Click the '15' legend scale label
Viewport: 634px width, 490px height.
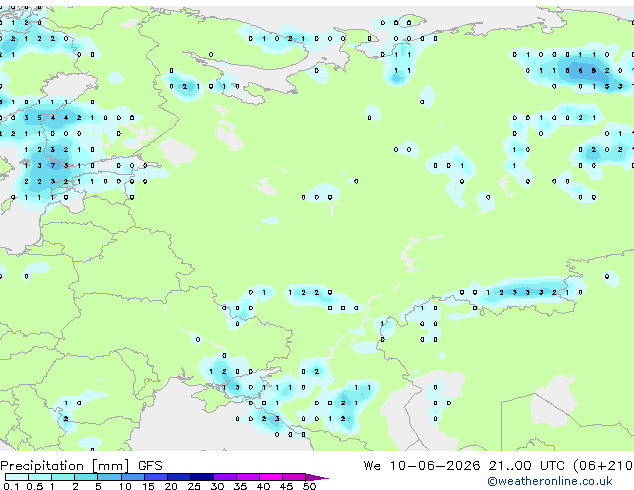148,486
